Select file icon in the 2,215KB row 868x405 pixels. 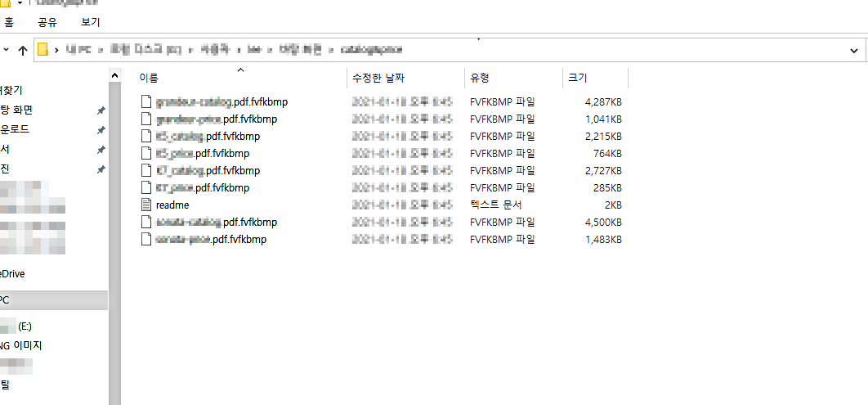pos(146,137)
